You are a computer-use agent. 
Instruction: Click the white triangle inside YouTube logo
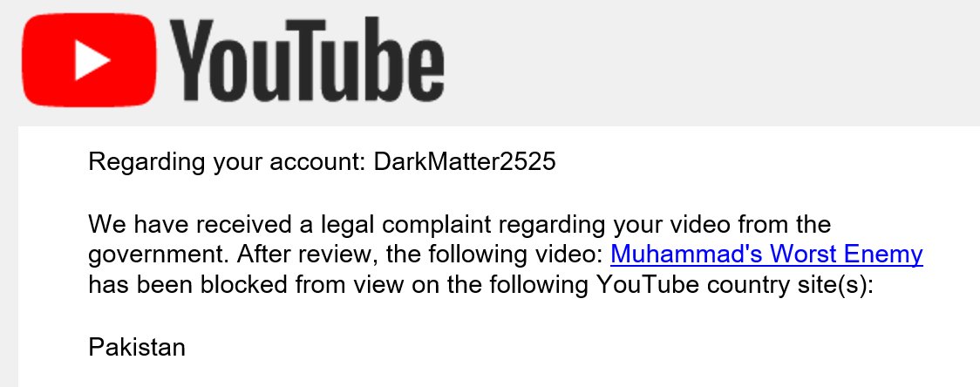[92, 60]
